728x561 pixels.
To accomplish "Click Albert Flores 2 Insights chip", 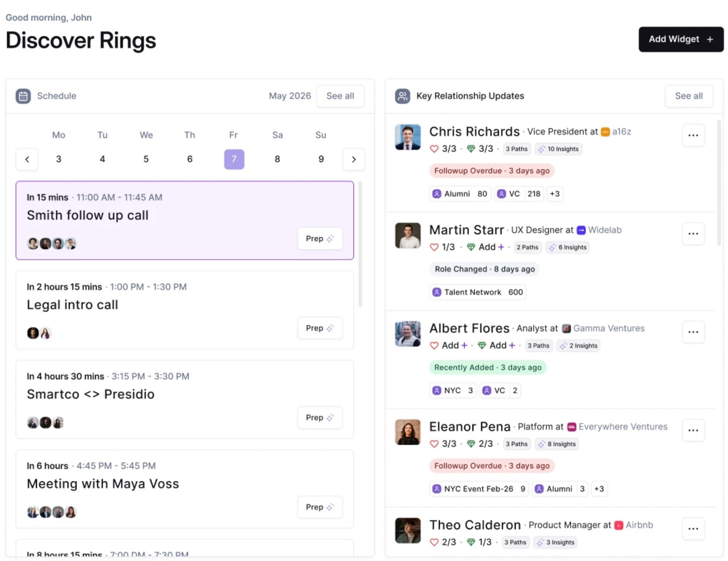I will click(578, 346).
